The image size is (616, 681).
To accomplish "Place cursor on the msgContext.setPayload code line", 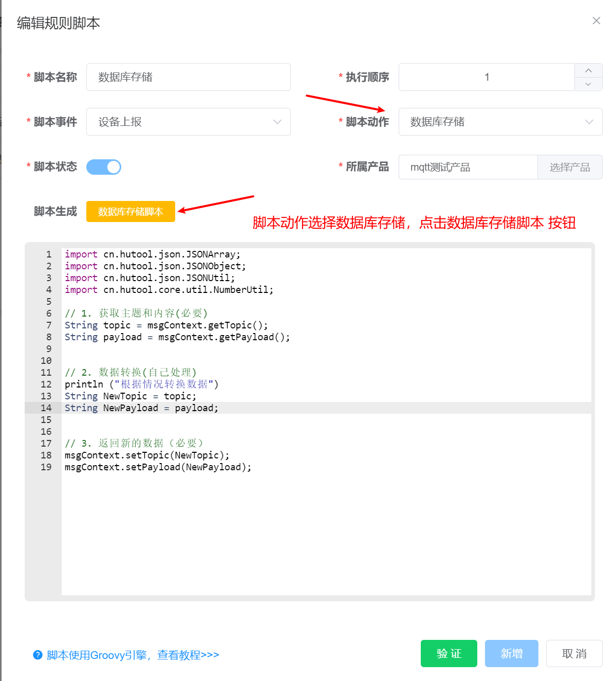I will pyautogui.click(x=158, y=467).
